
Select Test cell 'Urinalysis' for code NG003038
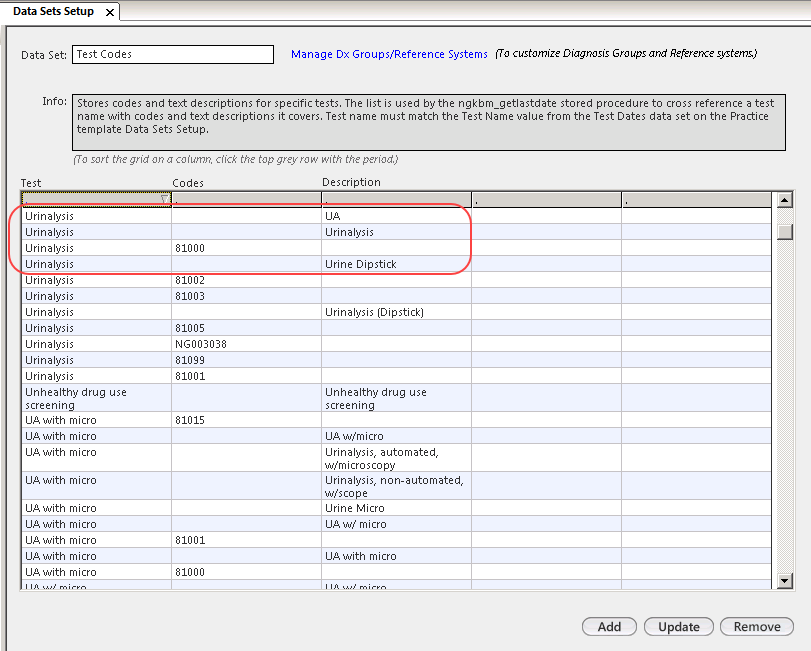click(x=96, y=344)
